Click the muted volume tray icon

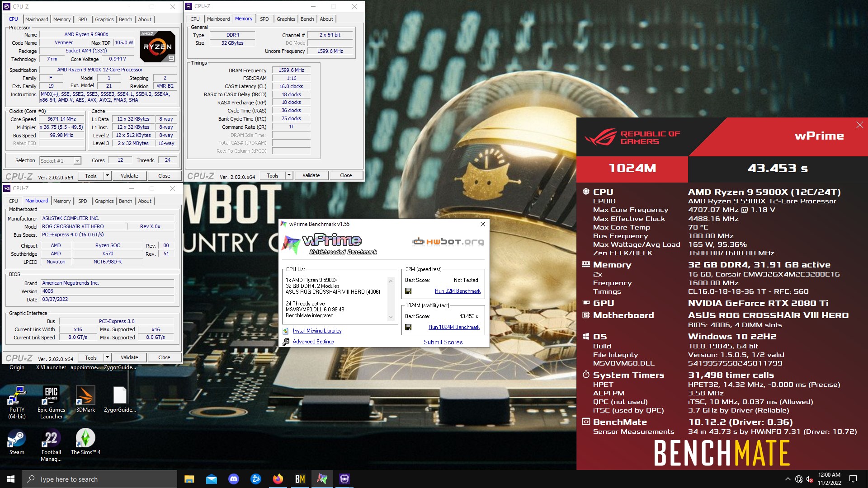[810, 479]
